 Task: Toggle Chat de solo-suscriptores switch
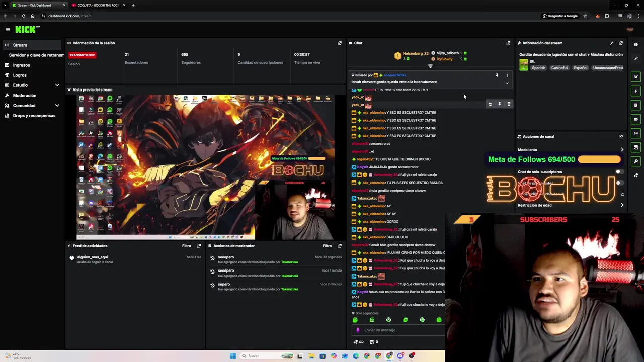click(x=619, y=172)
